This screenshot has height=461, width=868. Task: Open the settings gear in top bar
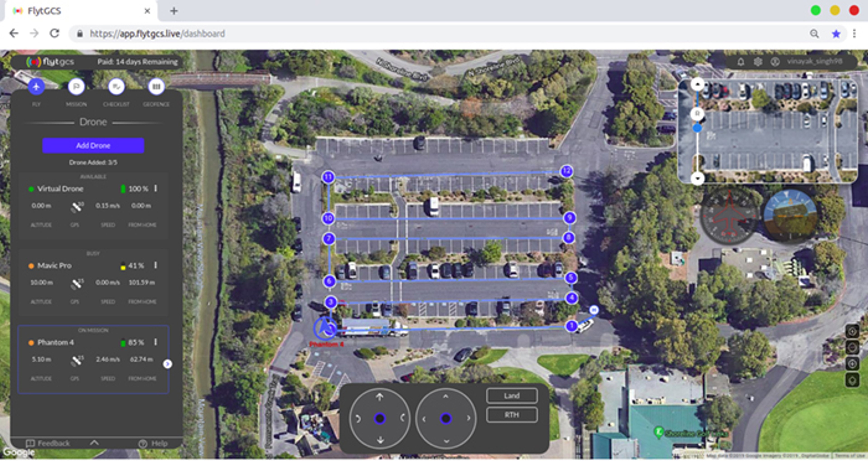(758, 62)
